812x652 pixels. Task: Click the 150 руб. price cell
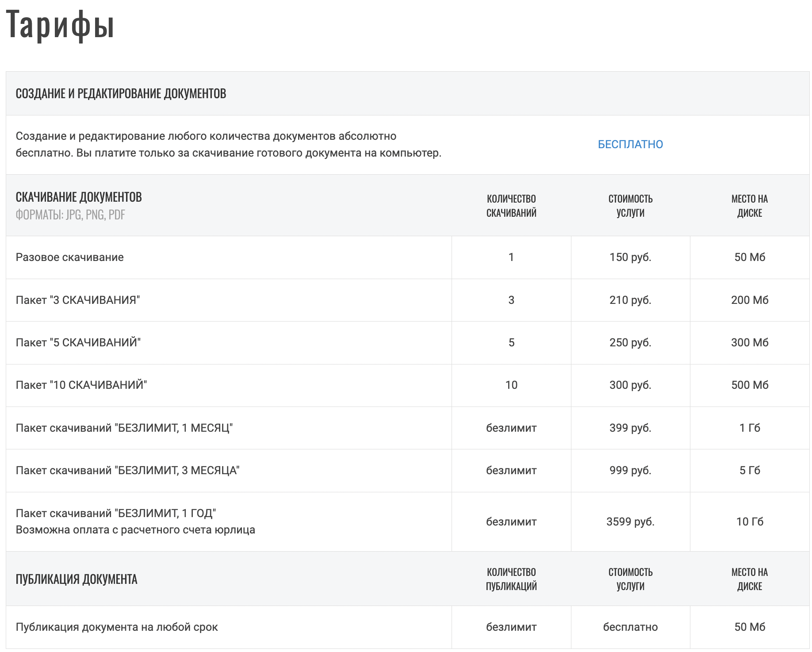point(630,257)
